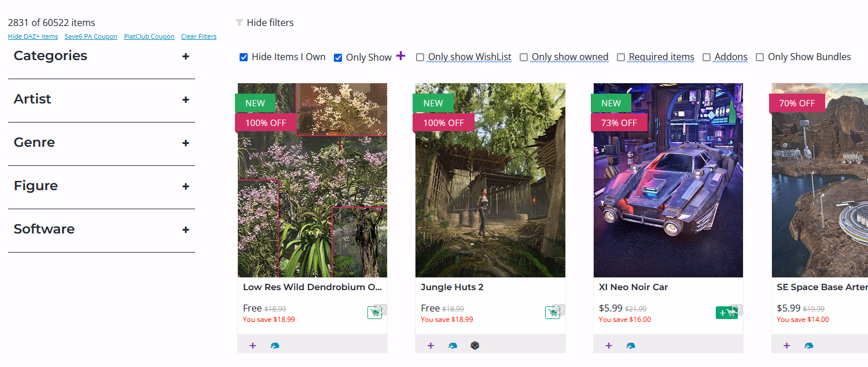The width and height of the screenshot is (868, 367).
Task: Click the Clear Filters link
Action: [198, 36]
